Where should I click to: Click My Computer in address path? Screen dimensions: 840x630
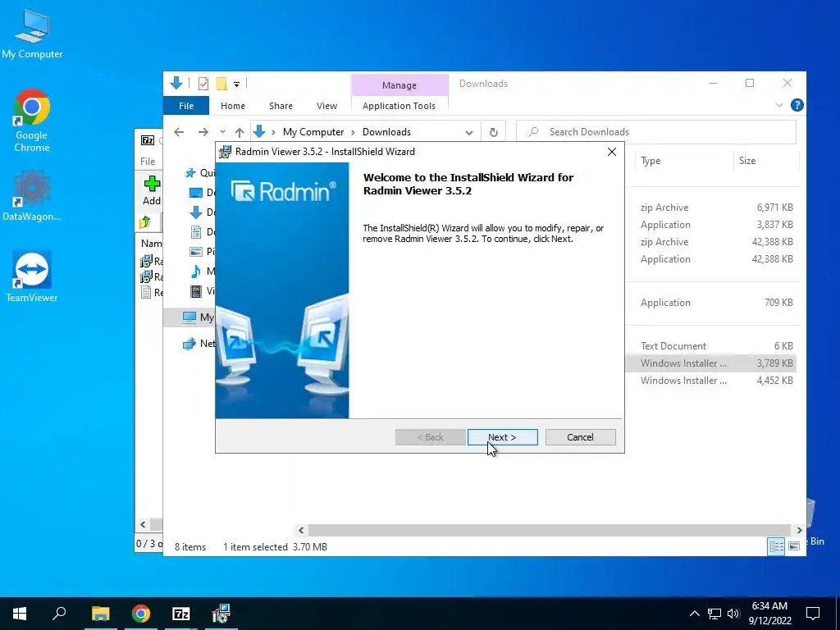[x=313, y=132]
